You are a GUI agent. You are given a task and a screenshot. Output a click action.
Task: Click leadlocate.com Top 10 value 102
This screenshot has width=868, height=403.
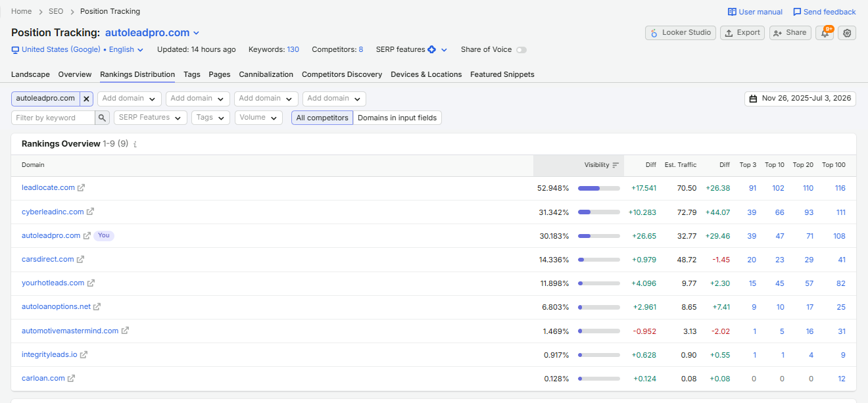[x=778, y=188]
